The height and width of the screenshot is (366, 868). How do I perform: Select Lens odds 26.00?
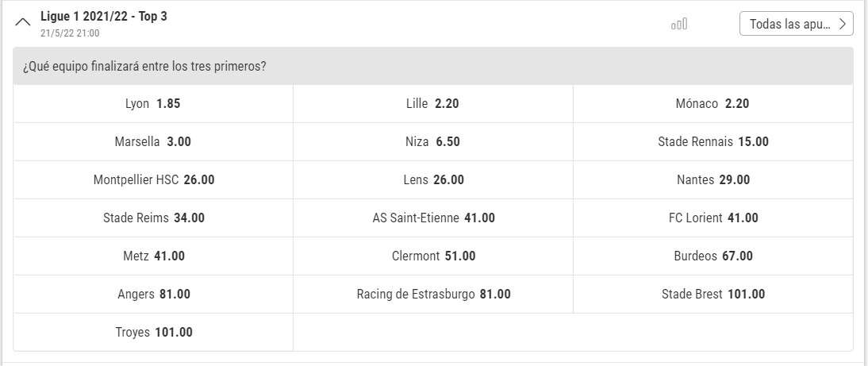click(x=432, y=180)
